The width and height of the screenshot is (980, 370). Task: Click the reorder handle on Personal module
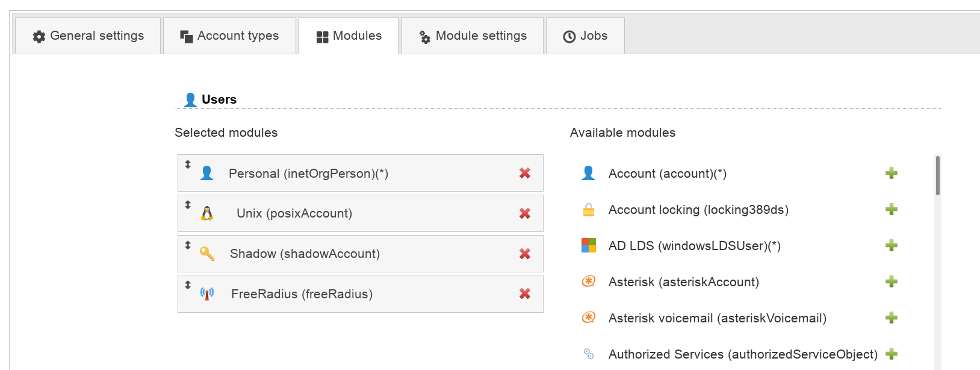click(188, 165)
